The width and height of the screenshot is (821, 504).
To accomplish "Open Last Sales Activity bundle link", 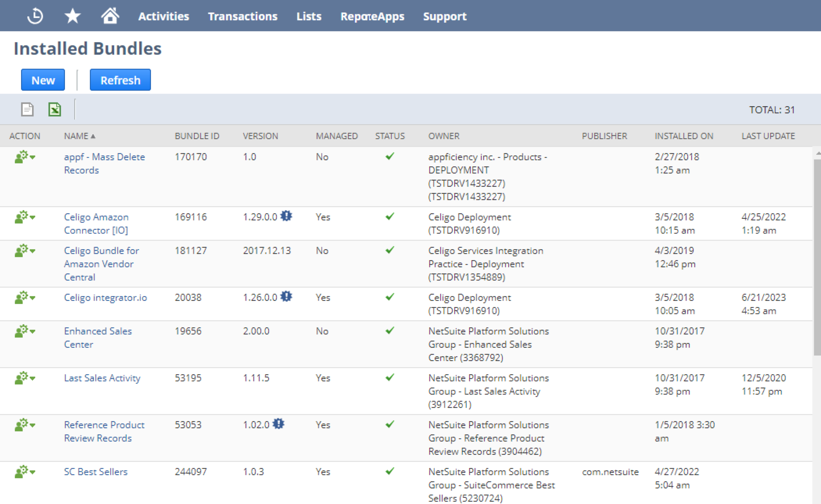I will [102, 378].
